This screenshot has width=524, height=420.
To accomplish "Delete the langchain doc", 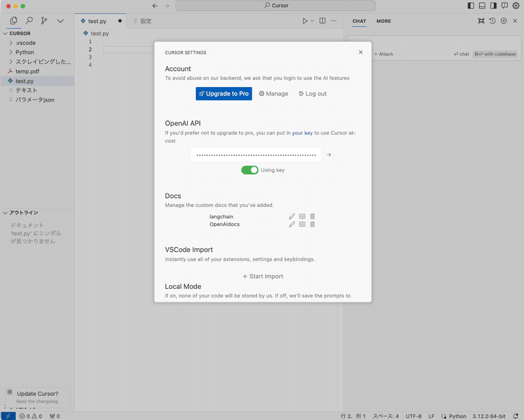I will coord(312,216).
